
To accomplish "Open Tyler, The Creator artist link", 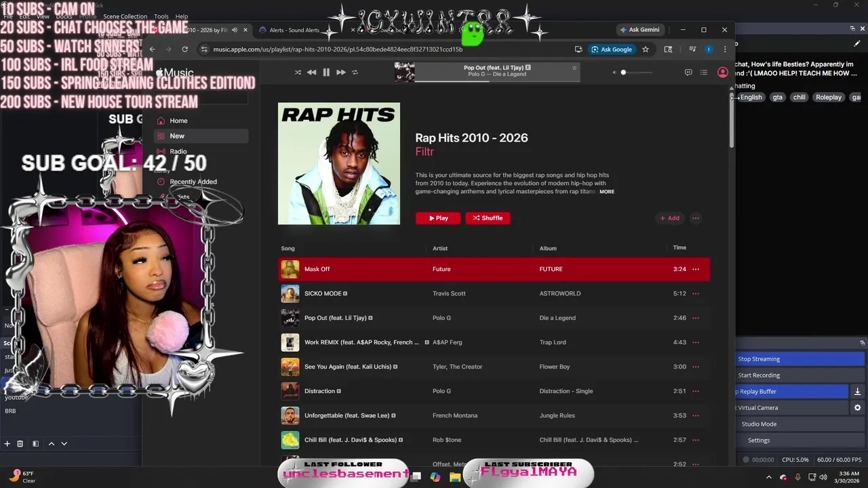I will (x=458, y=367).
